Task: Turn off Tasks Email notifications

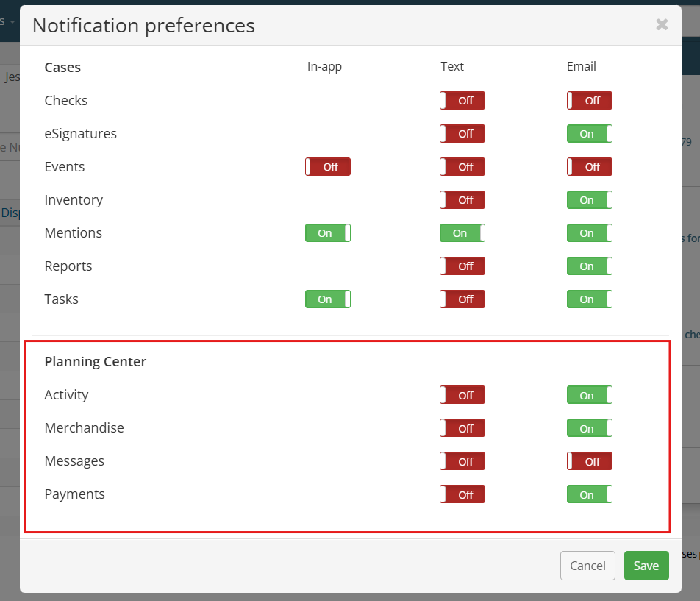Action: coord(589,299)
